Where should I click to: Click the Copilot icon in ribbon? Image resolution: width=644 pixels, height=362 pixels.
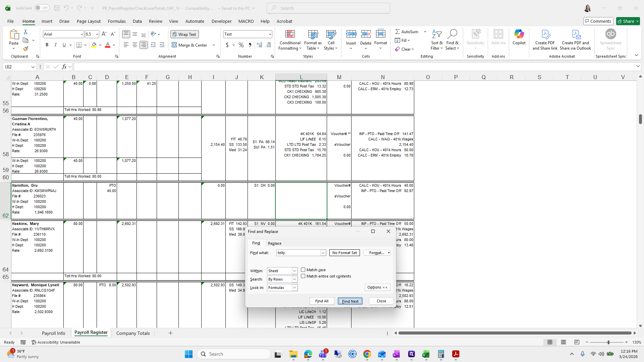(x=519, y=37)
